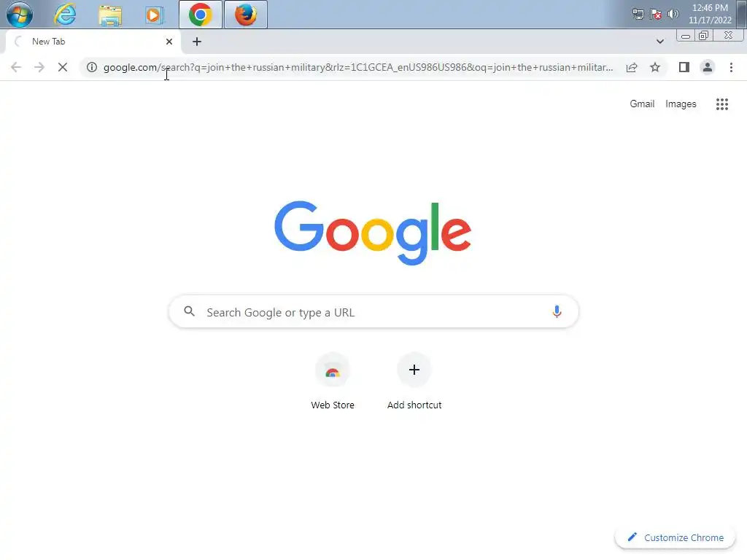
Task: Open the Action Center flag tray icon
Action: [x=656, y=14]
